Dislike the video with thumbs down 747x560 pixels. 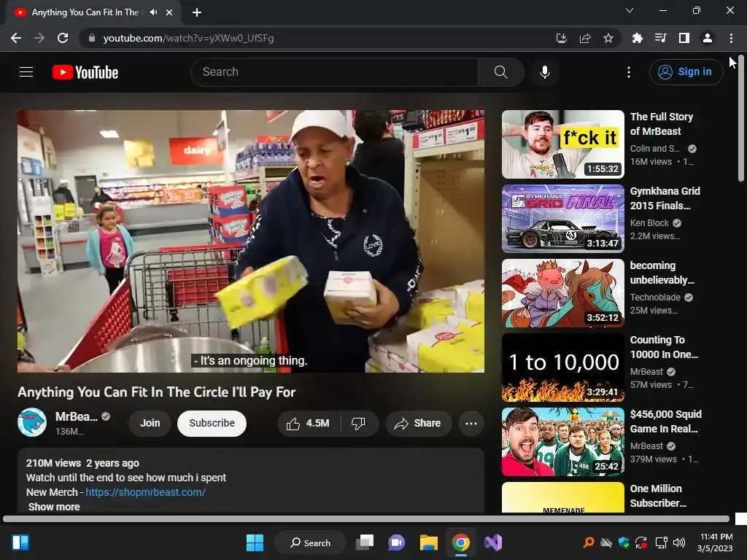(x=358, y=424)
